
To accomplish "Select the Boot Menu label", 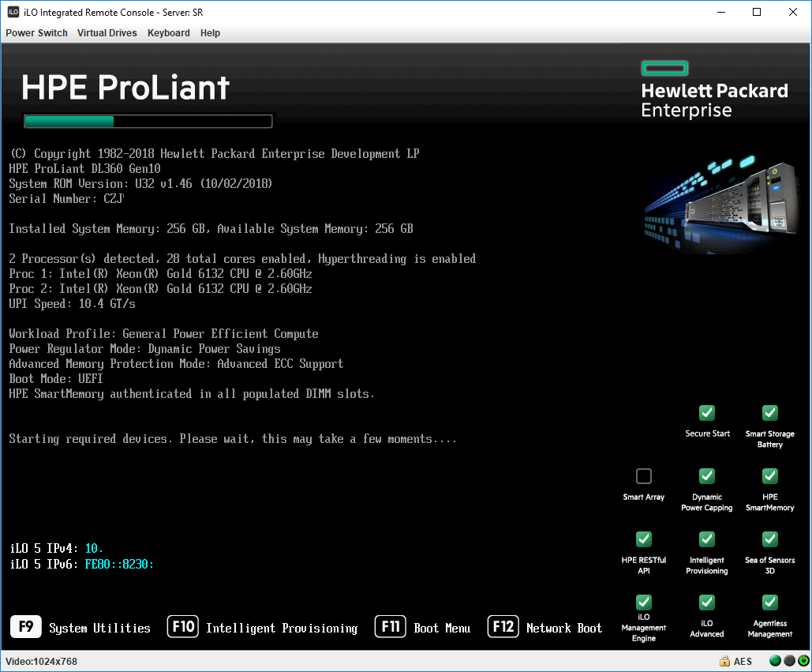I will pyautogui.click(x=442, y=628).
